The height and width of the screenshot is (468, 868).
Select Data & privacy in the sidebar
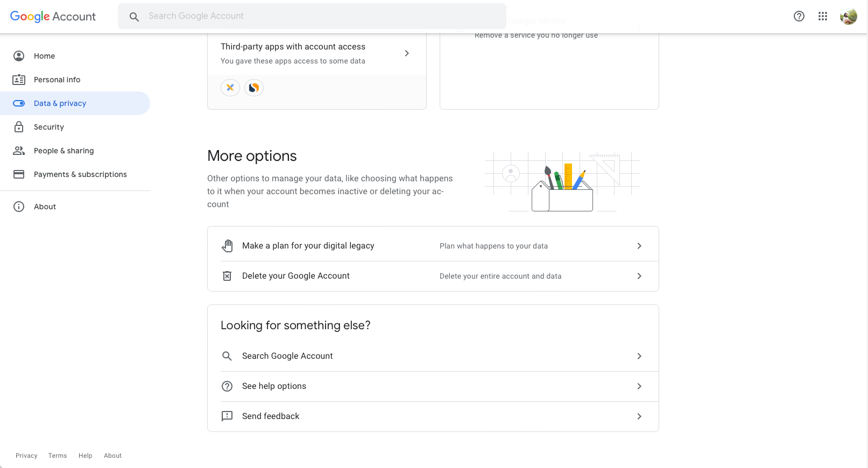pyautogui.click(x=60, y=103)
